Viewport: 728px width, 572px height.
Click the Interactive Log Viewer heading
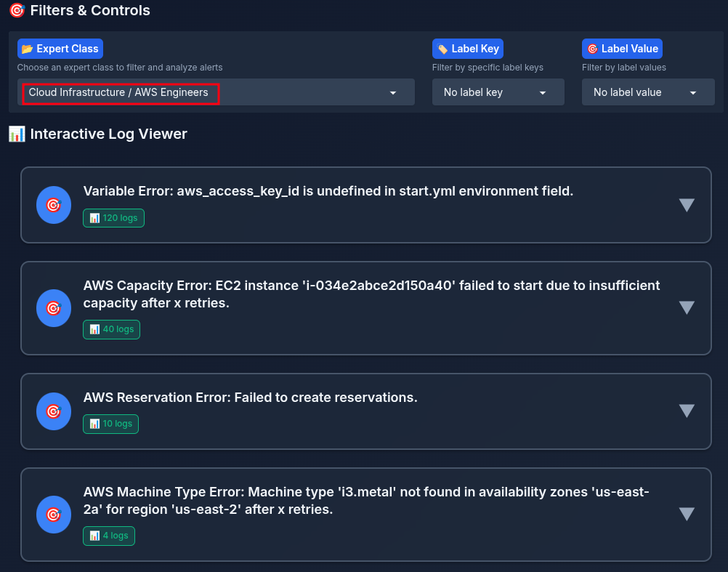click(x=108, y=134)
